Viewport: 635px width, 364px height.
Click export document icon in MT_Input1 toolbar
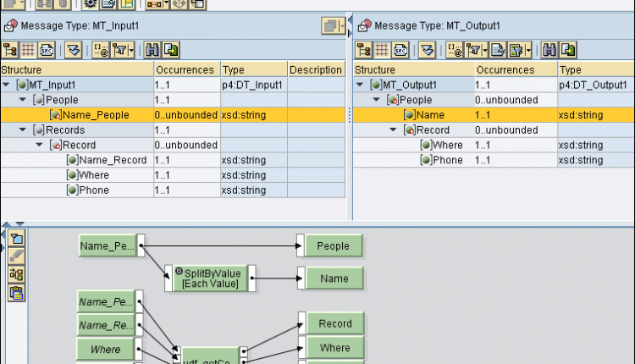(x=171, y=50)
